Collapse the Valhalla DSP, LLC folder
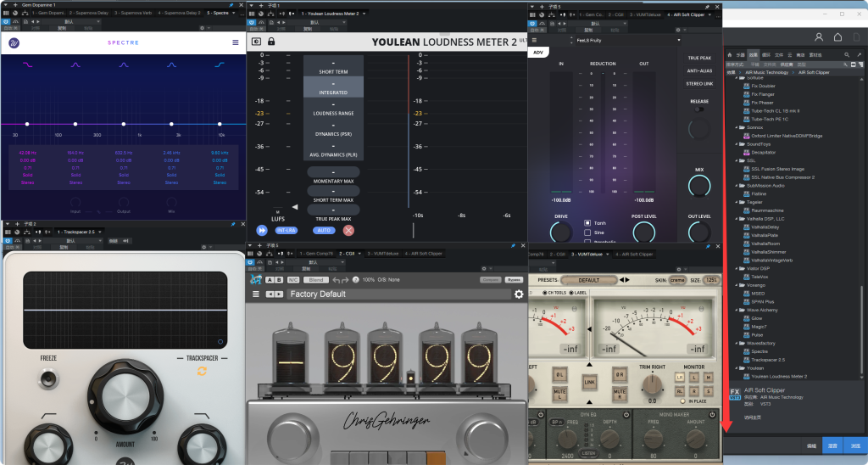Viewport: 868px width, 465px height. point(737,219)
